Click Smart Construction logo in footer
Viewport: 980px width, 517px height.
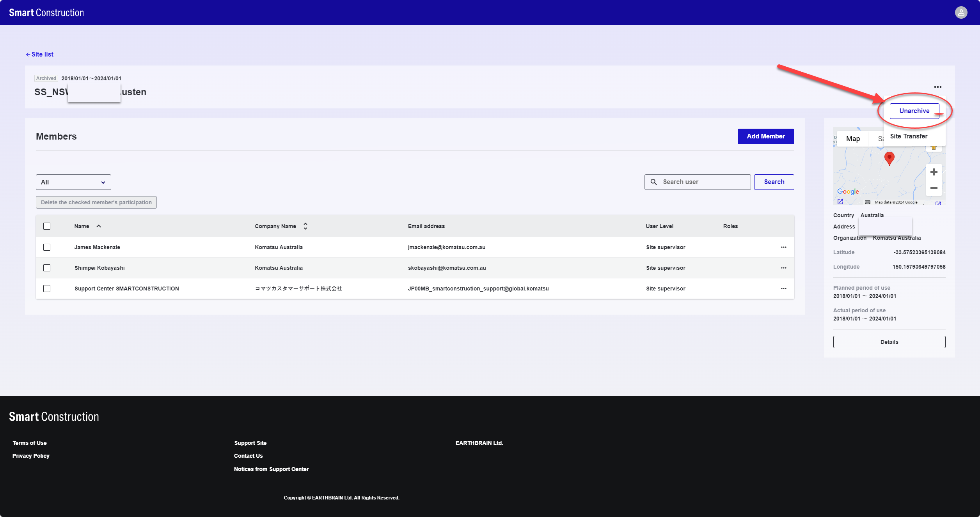pyautogui.click(x=54, y=416)
